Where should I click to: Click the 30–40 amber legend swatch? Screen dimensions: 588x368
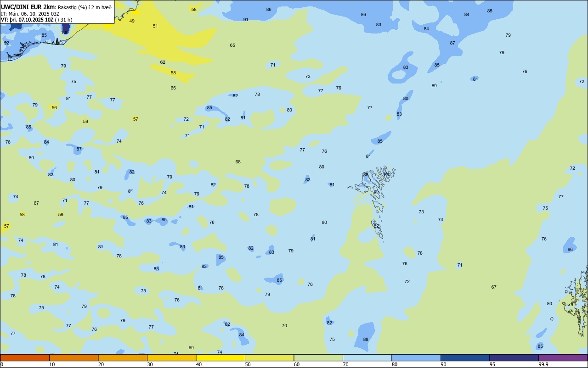pos(171,357)
